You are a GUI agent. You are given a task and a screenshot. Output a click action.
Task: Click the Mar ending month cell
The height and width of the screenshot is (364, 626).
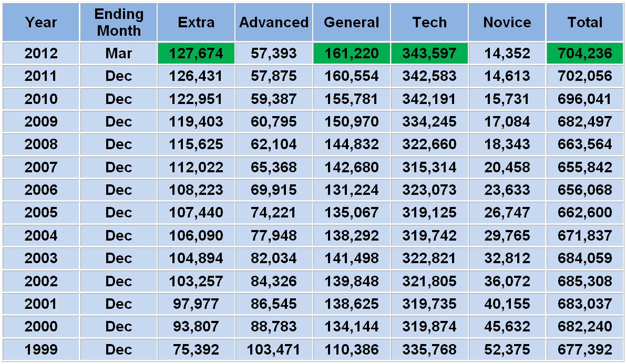click(x=119, y=54)
